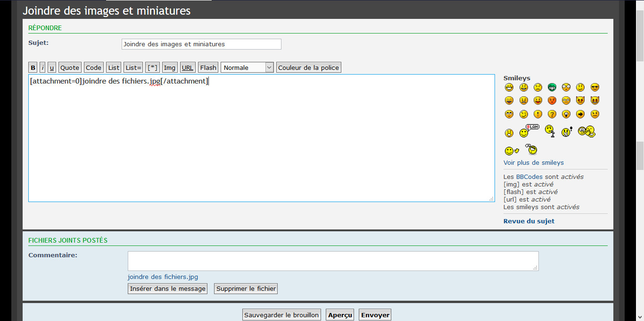Image resolution: width=644 pixels, height=321 pixels.
Task: Click the Envoyer submit button
Action: pos(375,315)
